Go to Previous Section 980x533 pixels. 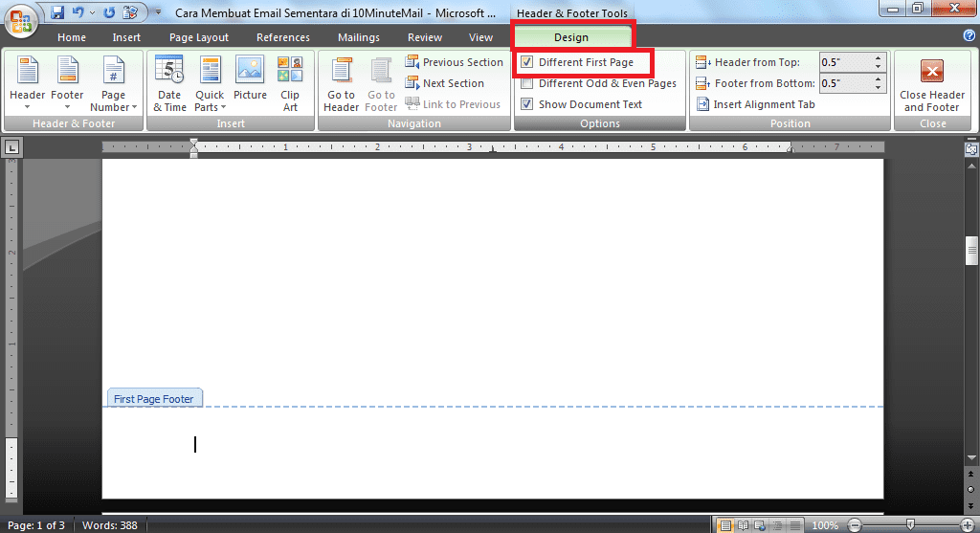point(454,62)
